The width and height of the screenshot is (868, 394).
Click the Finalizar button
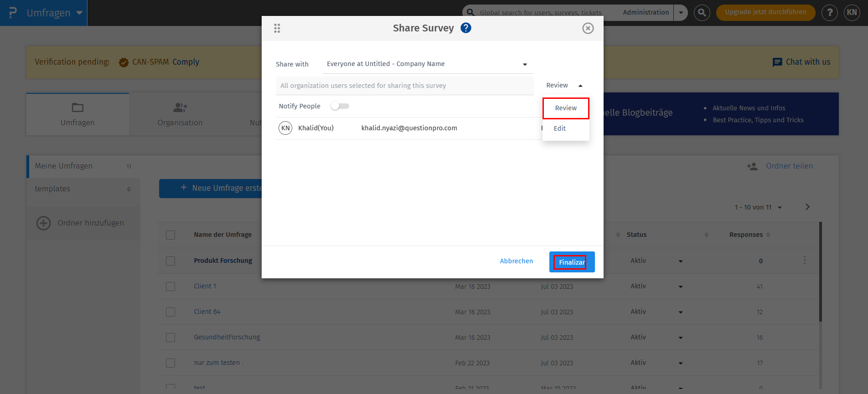[572, 262]
